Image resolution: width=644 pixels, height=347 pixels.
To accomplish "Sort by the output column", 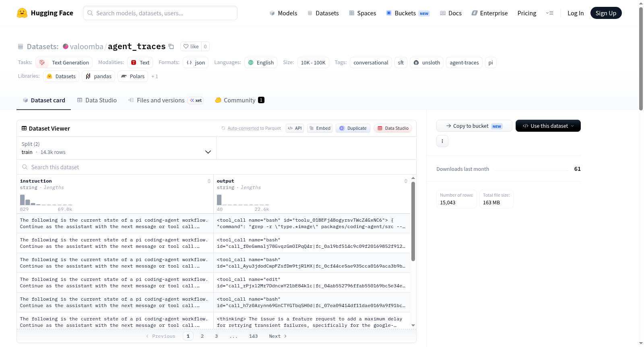I will click(x=406, y=181).
